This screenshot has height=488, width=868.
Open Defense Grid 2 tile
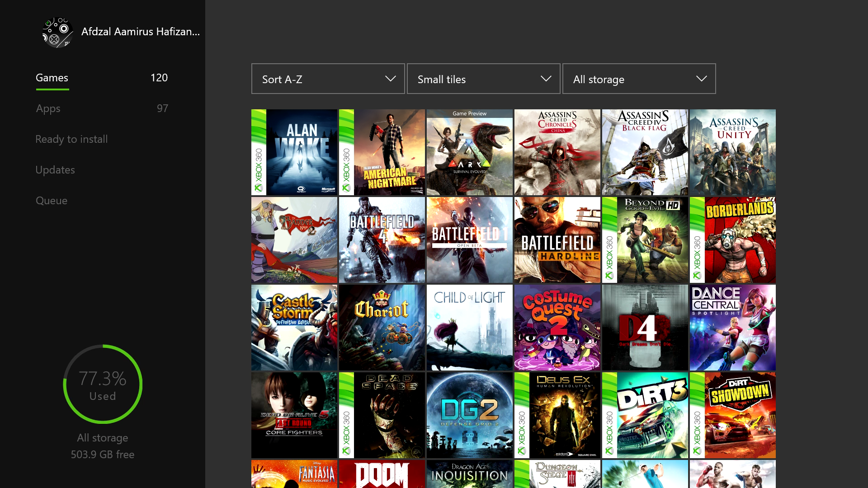[470, 415]
